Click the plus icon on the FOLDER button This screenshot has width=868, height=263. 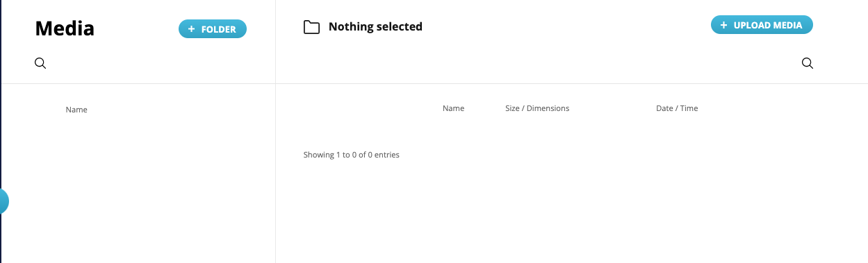[x=191, y=29]
